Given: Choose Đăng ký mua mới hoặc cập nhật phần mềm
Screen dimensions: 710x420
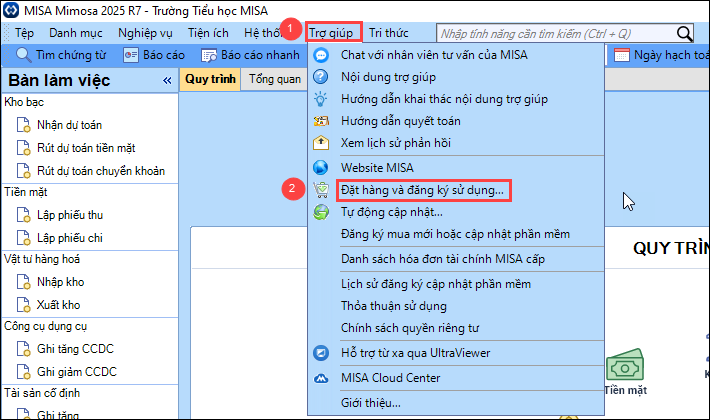Looking at the screenshot, I should coord(456,234).
